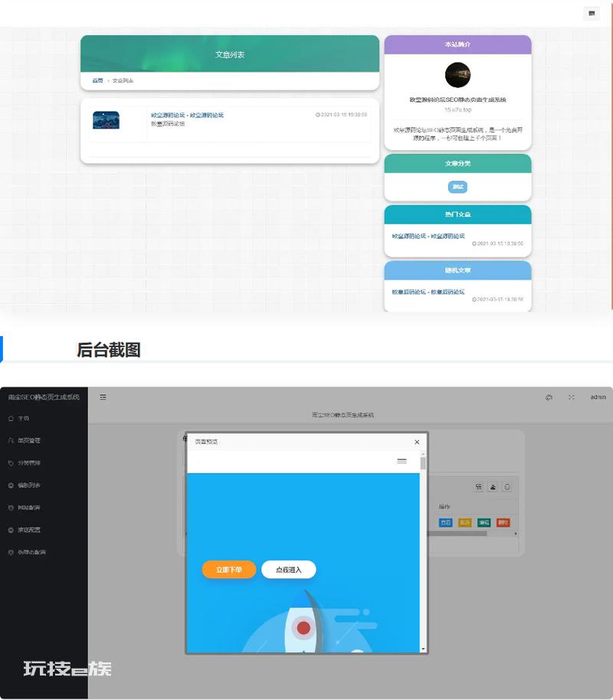Click the 热门文章 panel header
The image size is (613, 700).
coord(457,214)
